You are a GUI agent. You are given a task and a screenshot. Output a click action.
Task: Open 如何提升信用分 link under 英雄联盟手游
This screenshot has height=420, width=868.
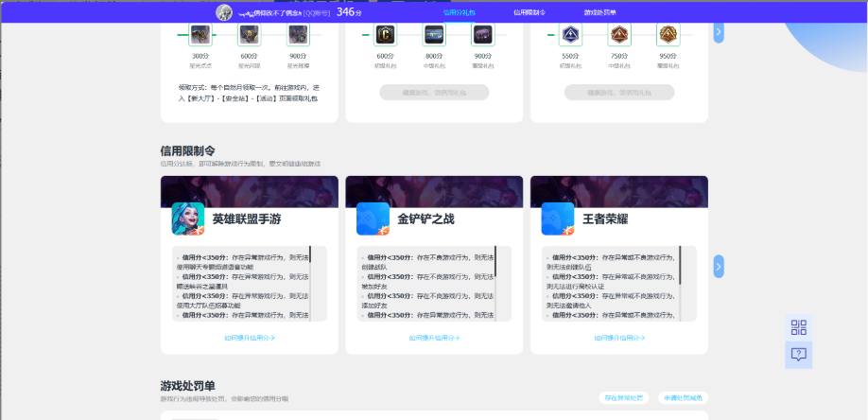249,338
